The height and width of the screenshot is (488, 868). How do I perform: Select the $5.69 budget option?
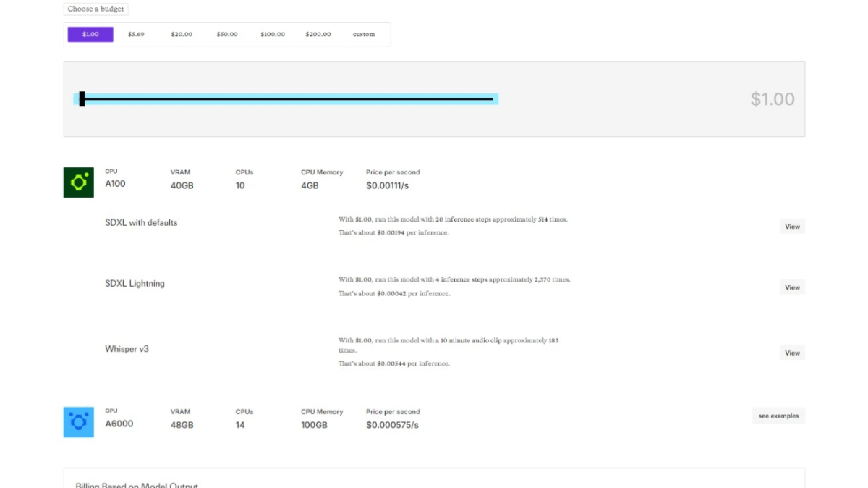tap(136, 34)
